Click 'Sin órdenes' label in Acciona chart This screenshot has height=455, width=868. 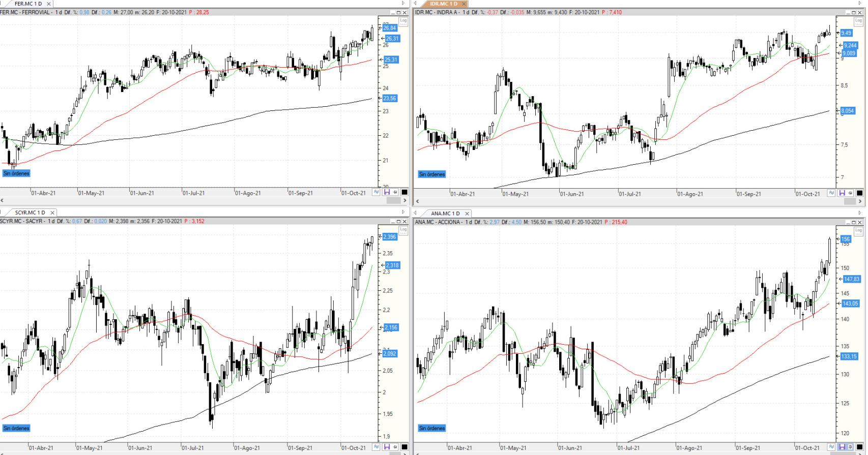tap(432, 428)
